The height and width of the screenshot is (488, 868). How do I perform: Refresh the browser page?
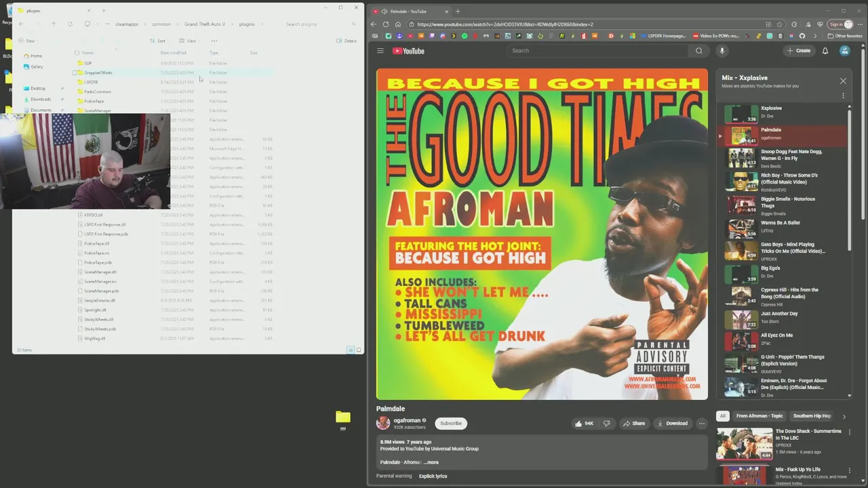pos(385,24)
